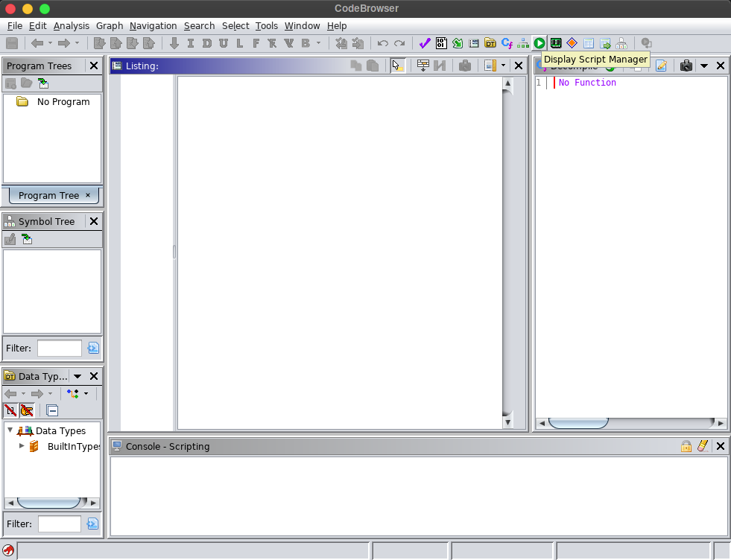Collapse all Data Types with the minus icon
Image resolution: width=731 pixels, height=560 pixels.
pyautogui.click(x=52, y=410)
